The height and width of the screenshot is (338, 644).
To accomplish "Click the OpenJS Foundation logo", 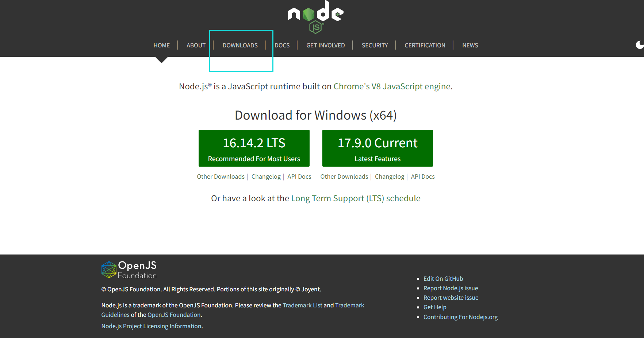I will [129, 270].
